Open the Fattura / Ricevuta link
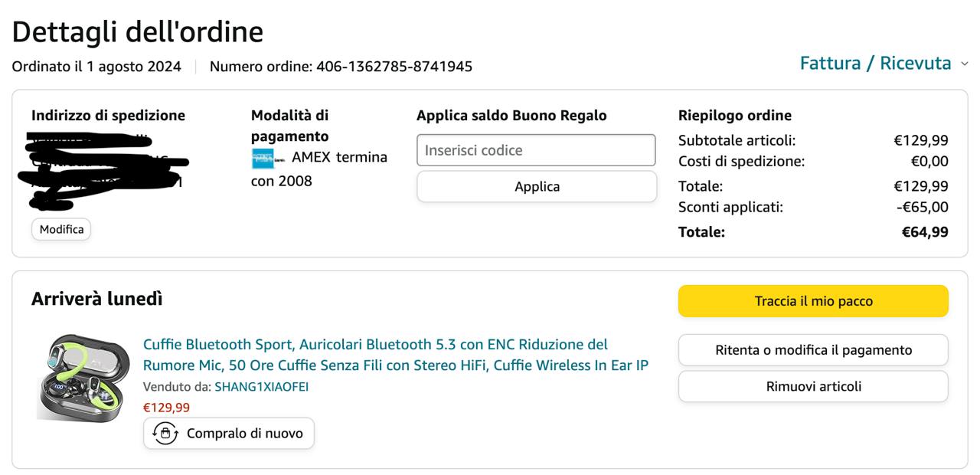980x475 pixels. click(875, 63)
